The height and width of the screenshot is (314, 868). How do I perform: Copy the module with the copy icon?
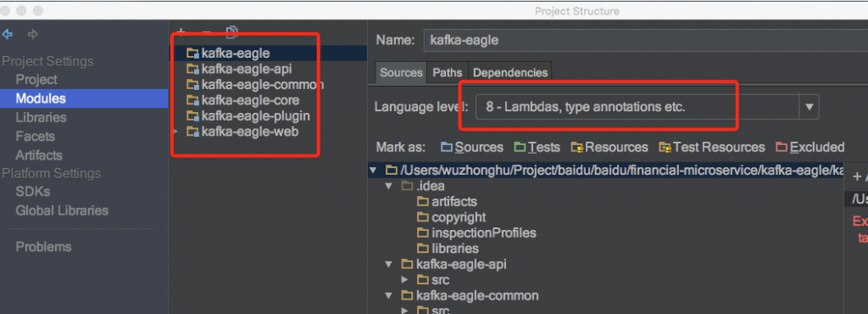(x=232, y=32)
